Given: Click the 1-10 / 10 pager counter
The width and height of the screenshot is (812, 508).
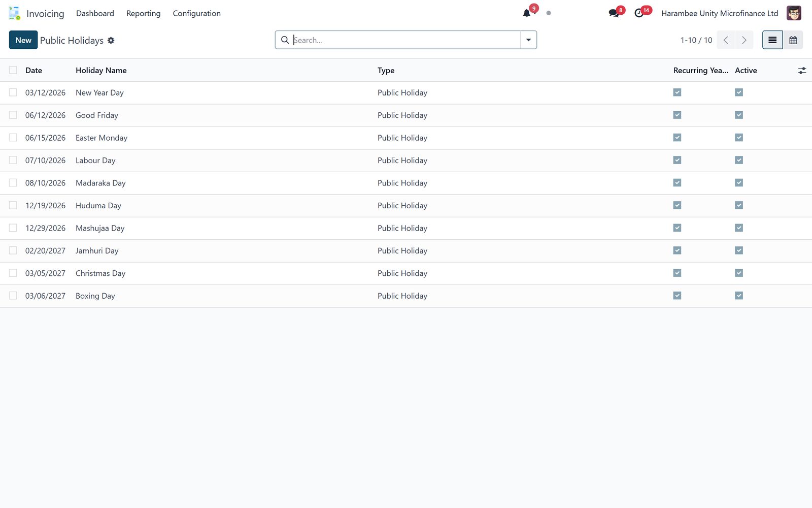Looking at the screenshot, I should pyautogui.click(x=696, y=40).
